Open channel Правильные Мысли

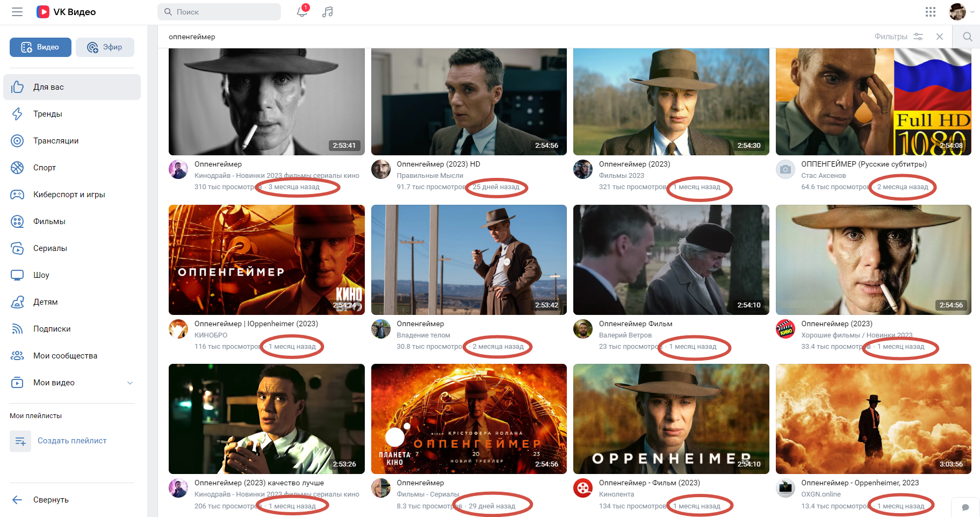430,175
